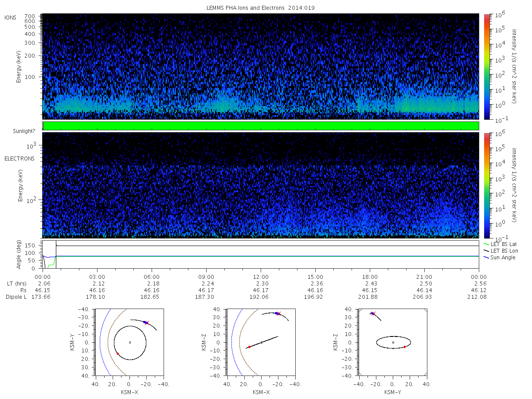This screenshot has width=532, height=399.
Task: Click the ELECTRONS panel label
Action: coord(20,159)
